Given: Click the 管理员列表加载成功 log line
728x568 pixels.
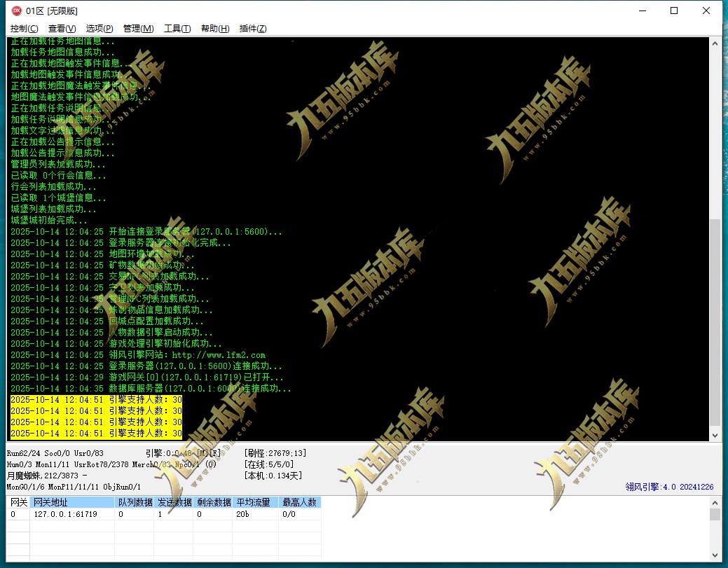Looking at the screenshot, I should (x=58, y=165).
